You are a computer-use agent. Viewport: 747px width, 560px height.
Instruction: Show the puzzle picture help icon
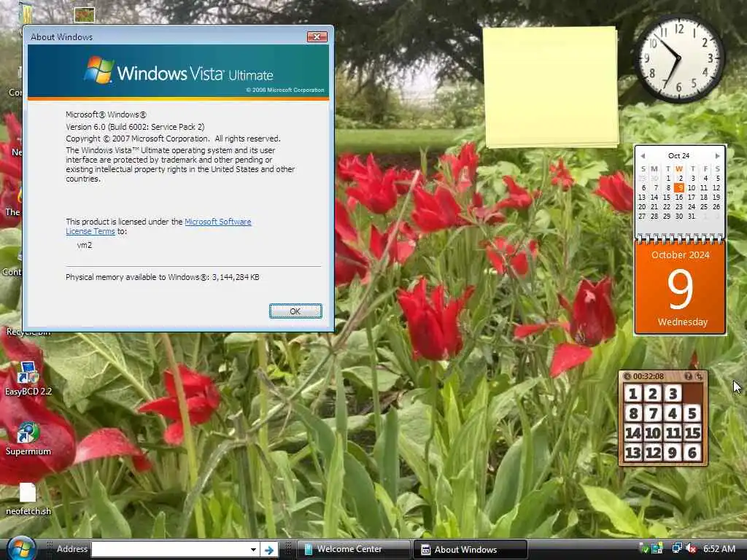(689, 376)
